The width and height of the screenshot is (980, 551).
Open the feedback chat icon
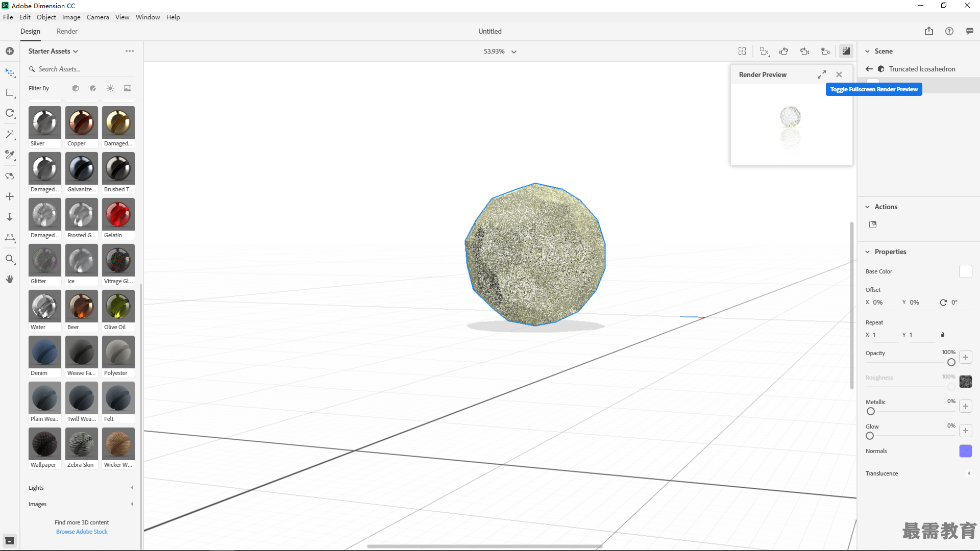point(970,31)
